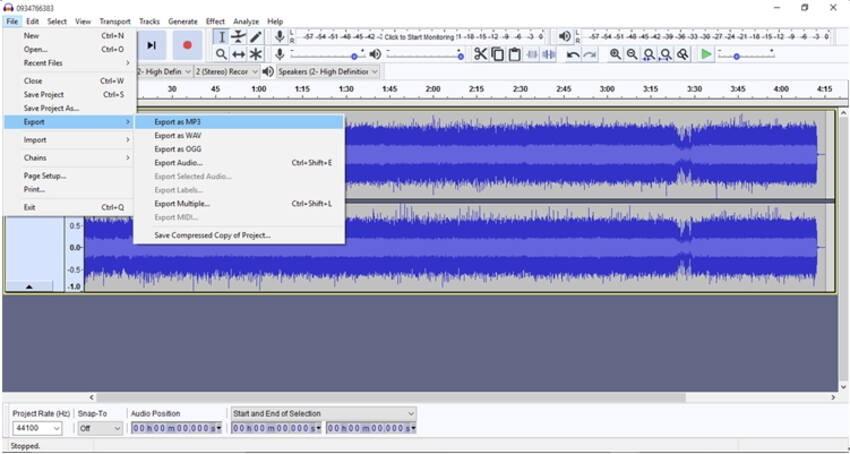The width and height of the screenshot is (850, 454).
Task: Click the Skip to End button
Action: (x=152, y=45)
